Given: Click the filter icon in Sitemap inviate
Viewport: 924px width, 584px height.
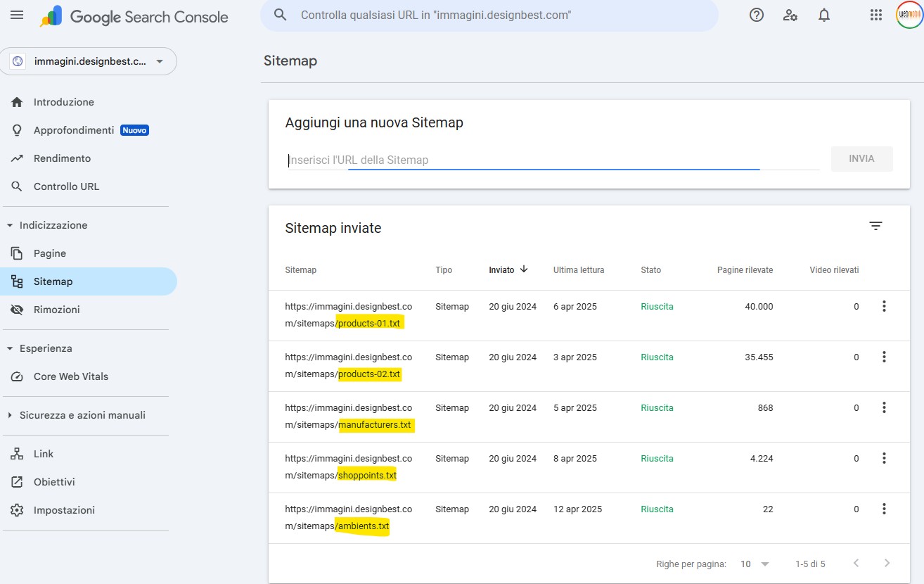Looking at the screenshot, I should point(875,226).
